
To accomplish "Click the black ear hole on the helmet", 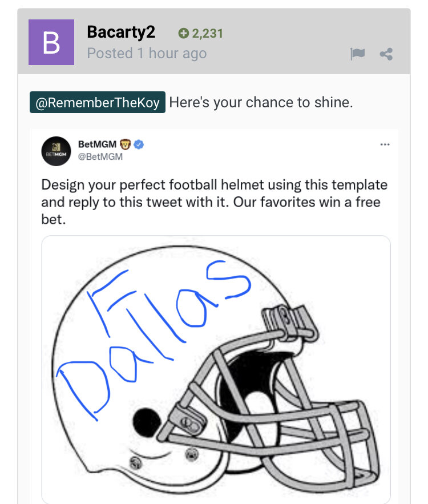I will coord(147,421).
